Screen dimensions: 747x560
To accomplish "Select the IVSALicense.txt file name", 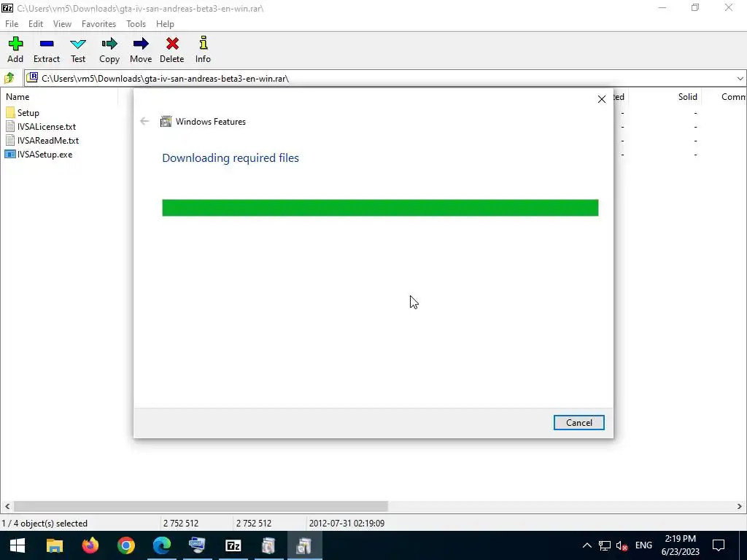I will [x=47, y=127].
